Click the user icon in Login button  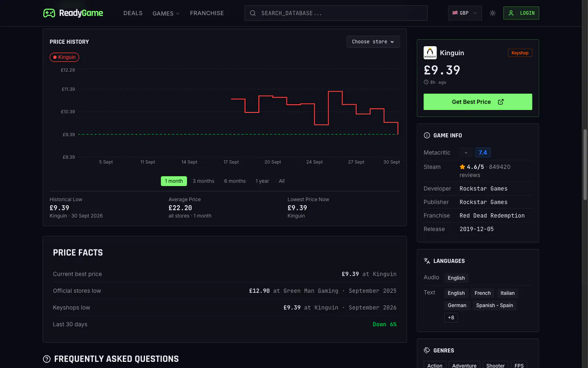511,13
